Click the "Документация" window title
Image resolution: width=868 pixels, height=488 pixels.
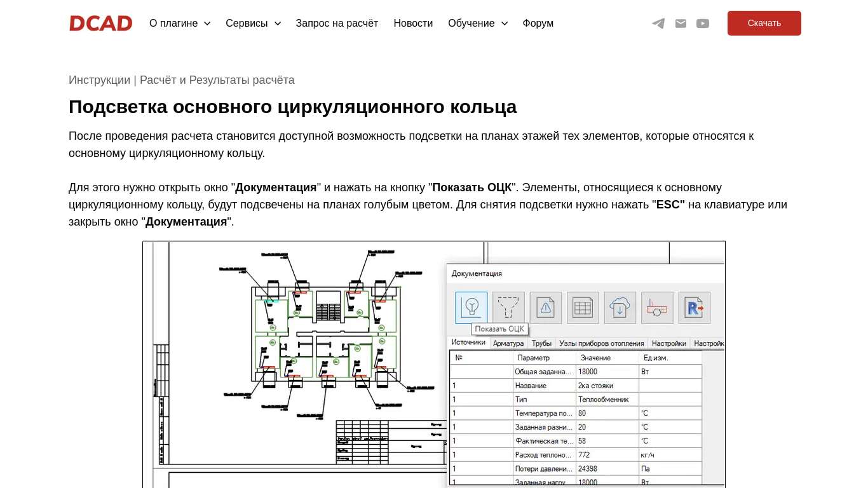(477, 273)
